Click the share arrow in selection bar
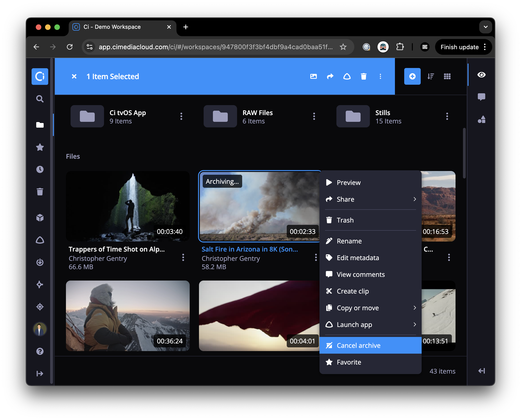 click(x=330, y=76)
